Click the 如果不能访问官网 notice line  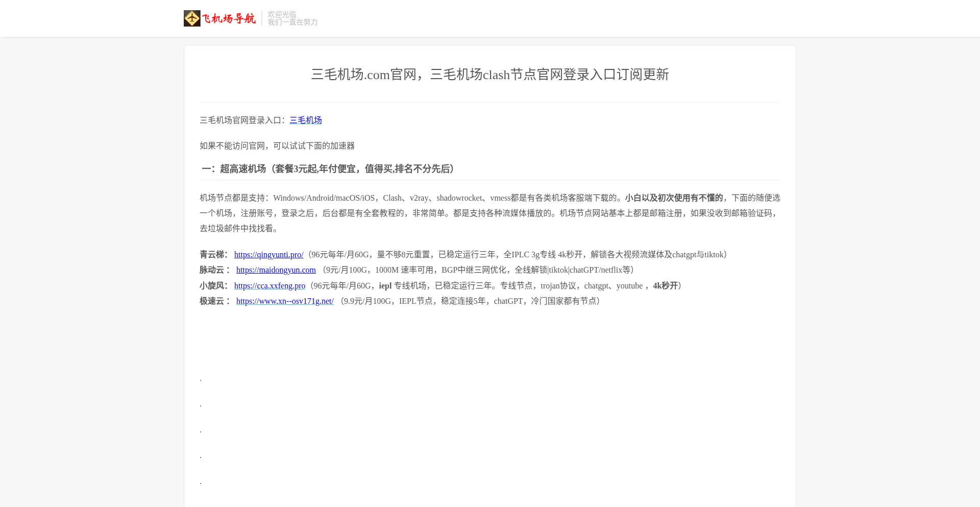click(x=277, y=146)
